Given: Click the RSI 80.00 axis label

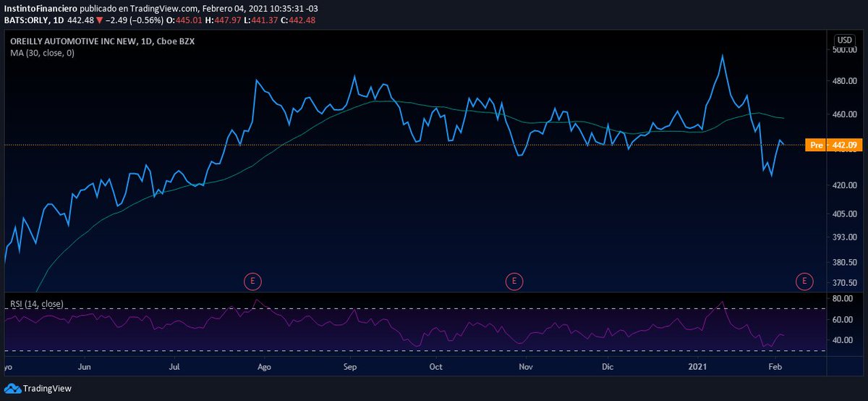Looking at the screenshot, I should coord(843,298).
